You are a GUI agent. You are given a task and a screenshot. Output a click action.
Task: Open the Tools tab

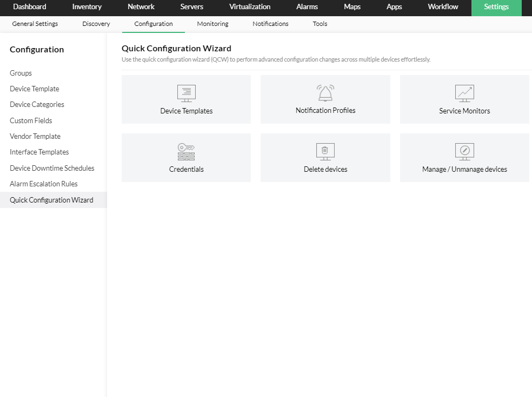tap(320, 24)
